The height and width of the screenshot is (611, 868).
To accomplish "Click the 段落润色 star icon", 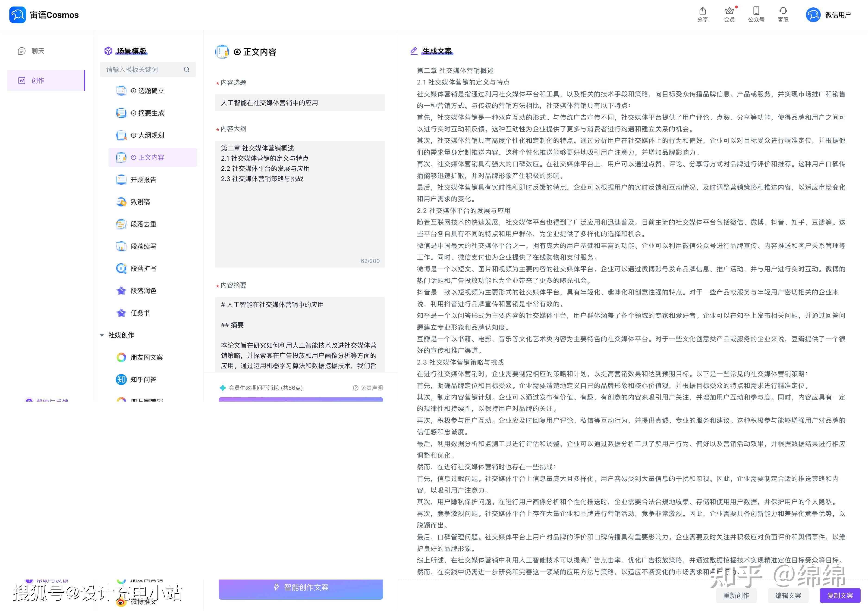I will pos(121,291).
